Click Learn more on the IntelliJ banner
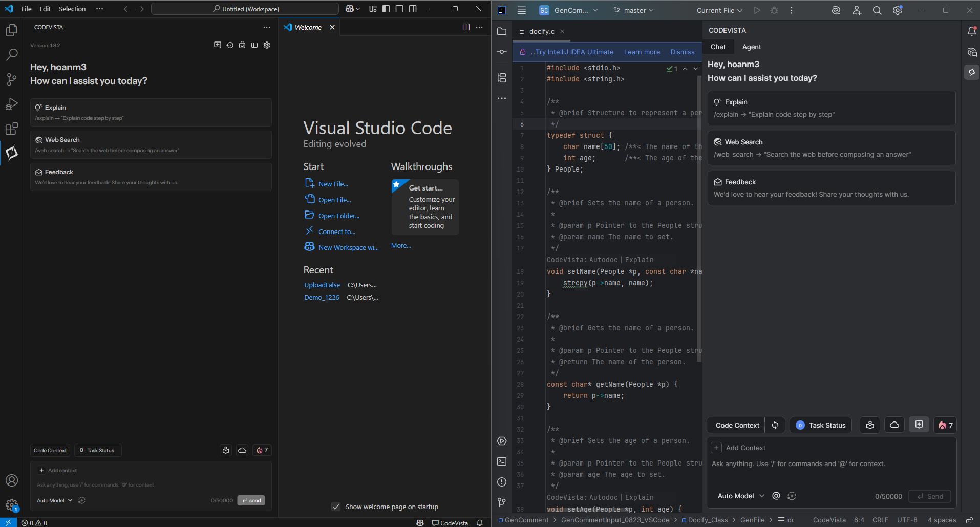This screenshot has width=980, height=527. tap(642, 52)
